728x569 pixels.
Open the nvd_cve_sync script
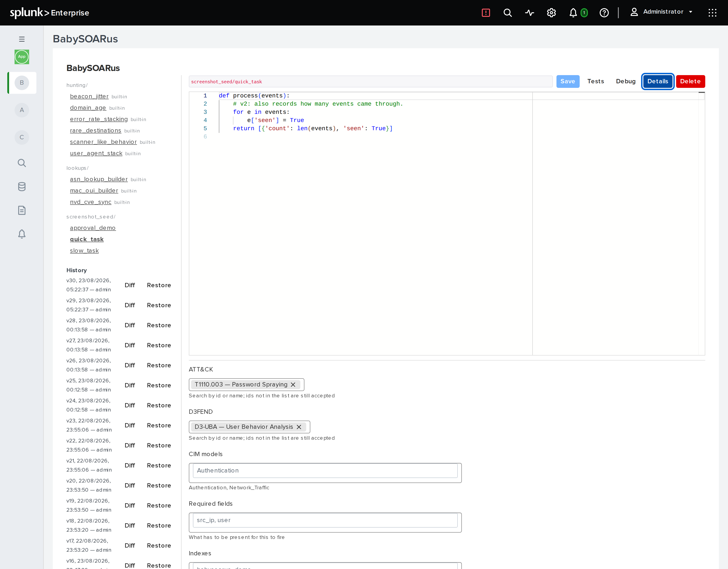point(91,202)
